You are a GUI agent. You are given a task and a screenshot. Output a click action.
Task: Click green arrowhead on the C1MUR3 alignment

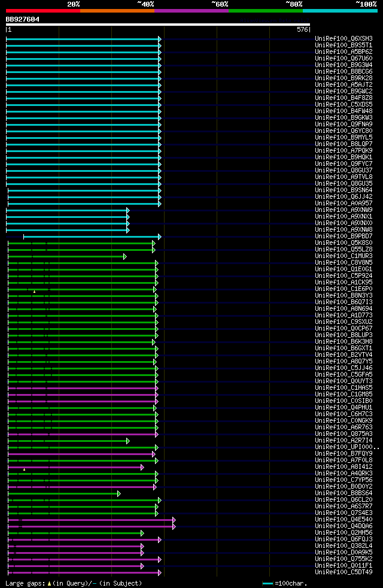125,256
